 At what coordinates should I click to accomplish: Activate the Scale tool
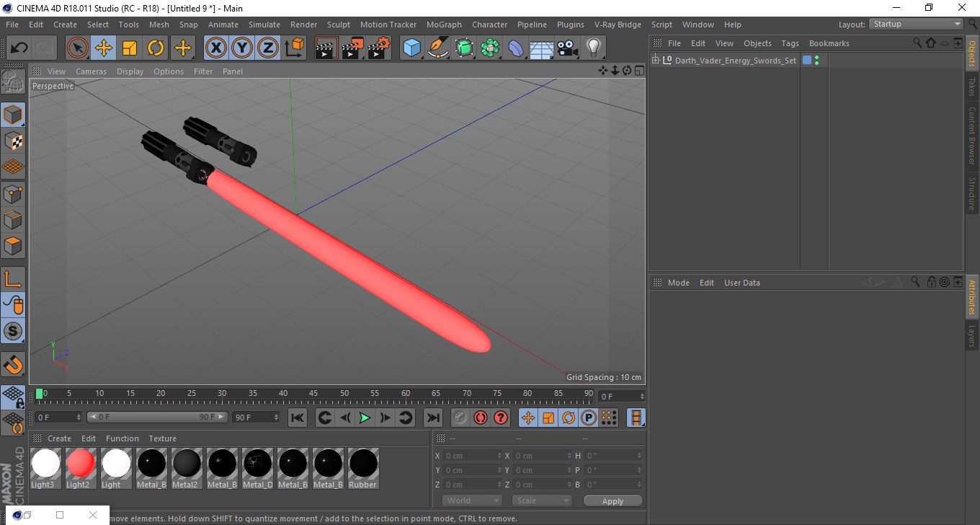(x=130, y=48)
